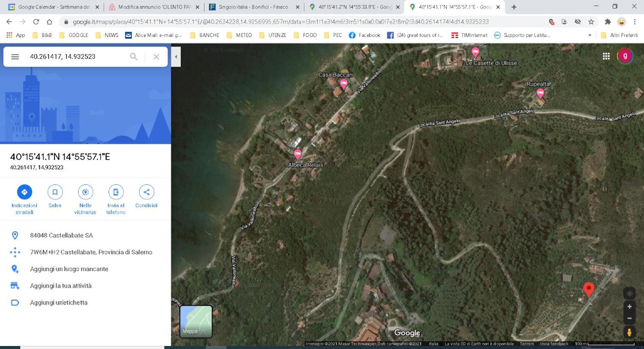Share location using Condividi icon
Viewport: 644px width, 349px height.
click(146, 192)
